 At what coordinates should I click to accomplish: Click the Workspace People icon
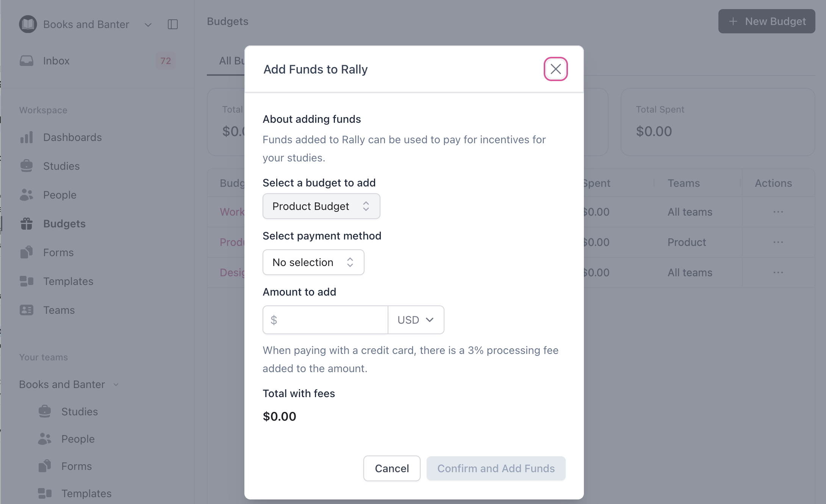(27, 195)
